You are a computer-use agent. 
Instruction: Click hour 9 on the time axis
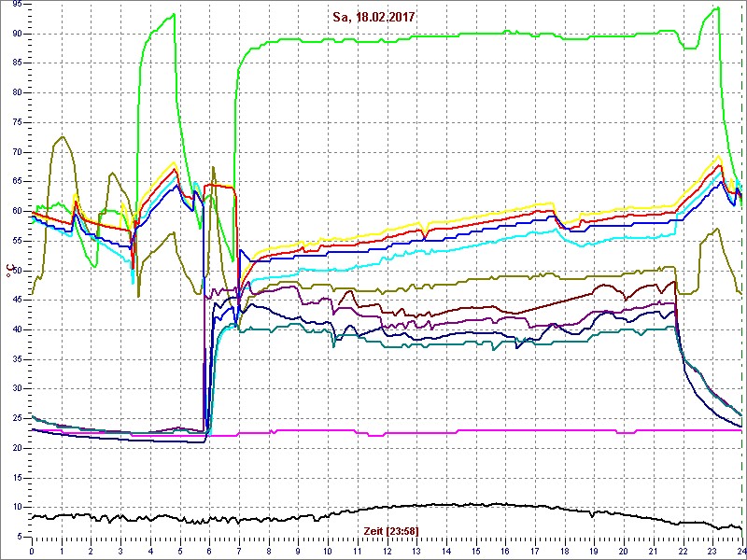298,551
